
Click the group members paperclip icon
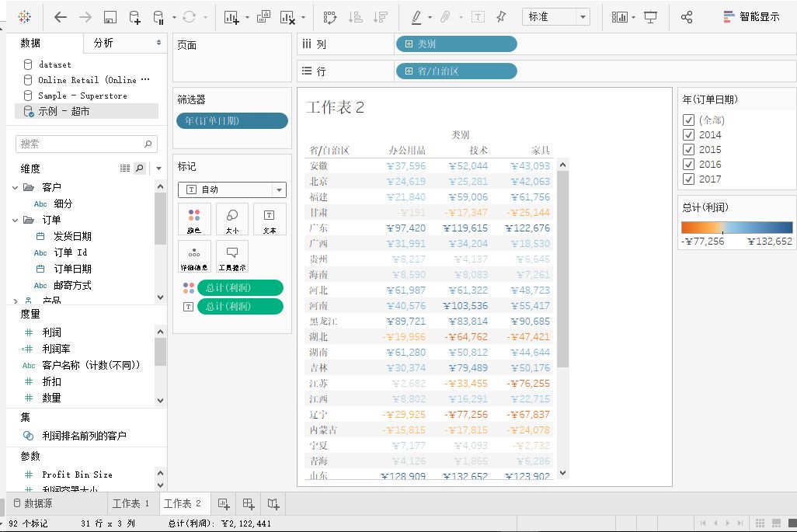[445, 17]
